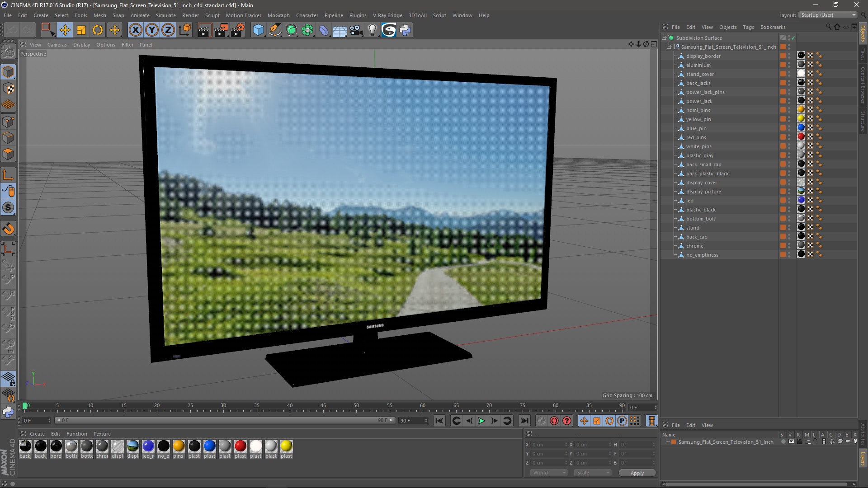Screen dimensions: 868x488
Task: Toggle X axis lock
Action: coord(135,30)
